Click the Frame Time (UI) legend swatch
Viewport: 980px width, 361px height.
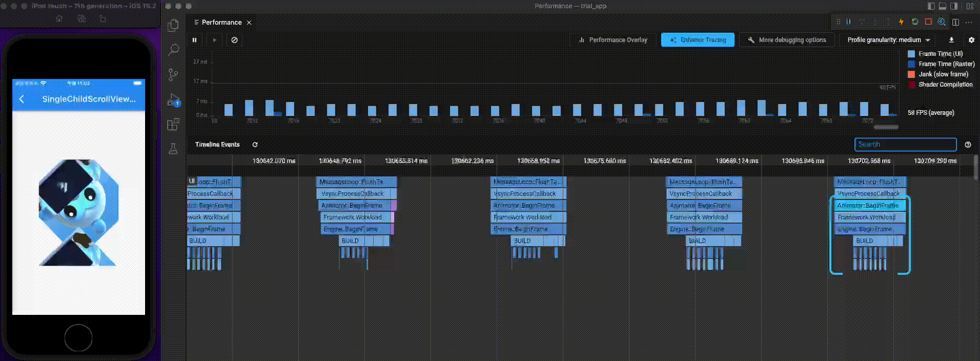coord(911,54)
